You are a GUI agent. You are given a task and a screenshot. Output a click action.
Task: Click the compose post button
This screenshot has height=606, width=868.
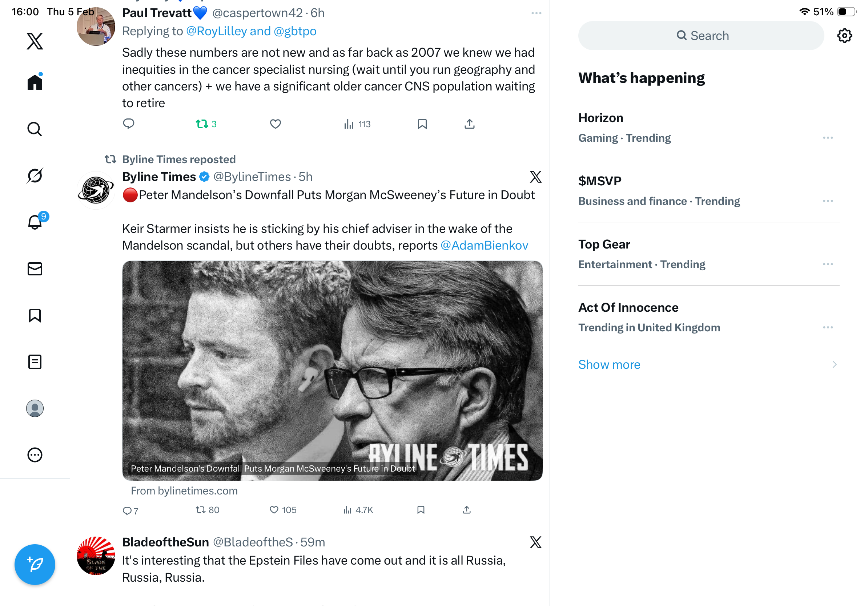(35, 565)
